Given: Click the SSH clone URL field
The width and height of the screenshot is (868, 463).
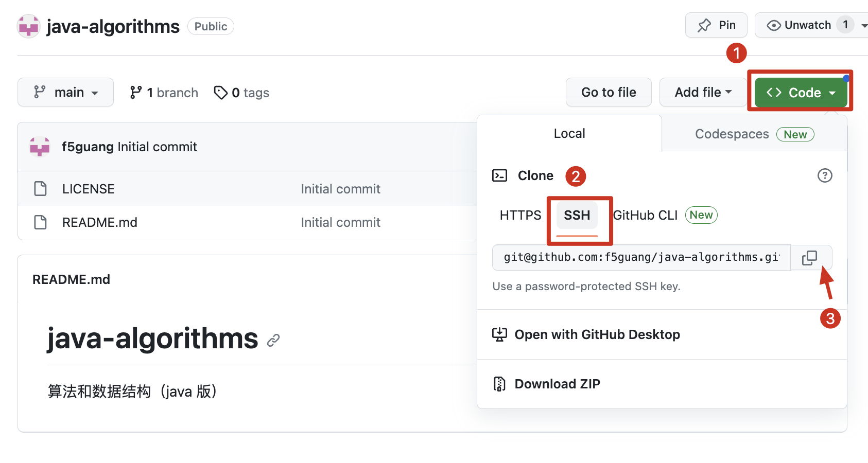Looking at the screenshot, I should 641,257.
